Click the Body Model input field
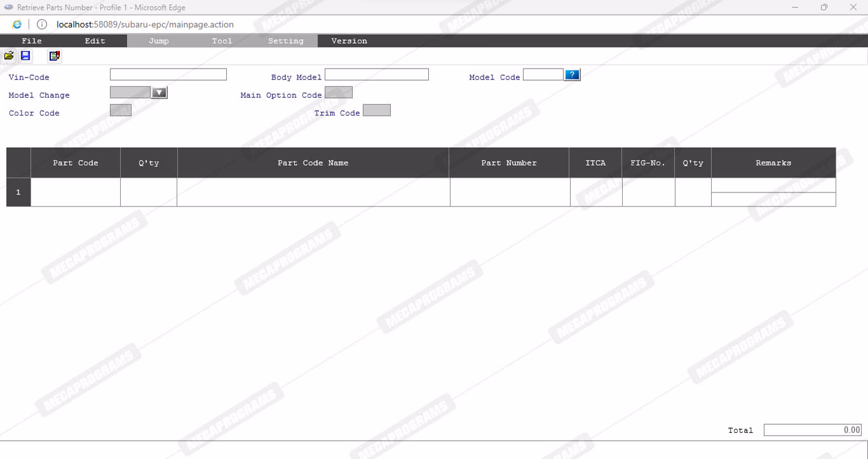 tap(377, 75)
